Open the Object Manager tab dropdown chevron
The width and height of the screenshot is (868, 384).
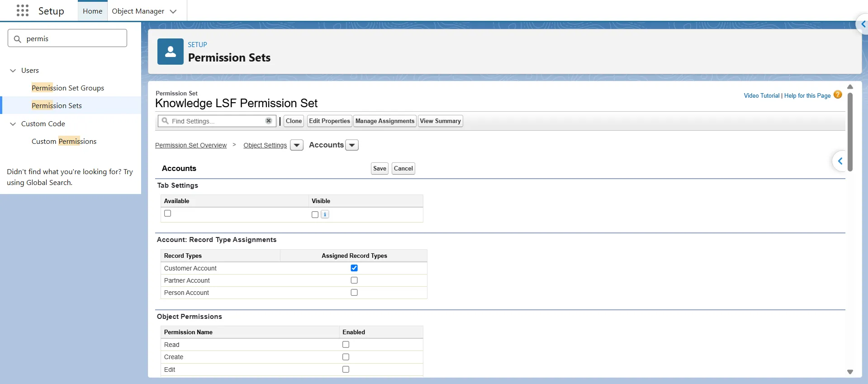tap(173, 11)
